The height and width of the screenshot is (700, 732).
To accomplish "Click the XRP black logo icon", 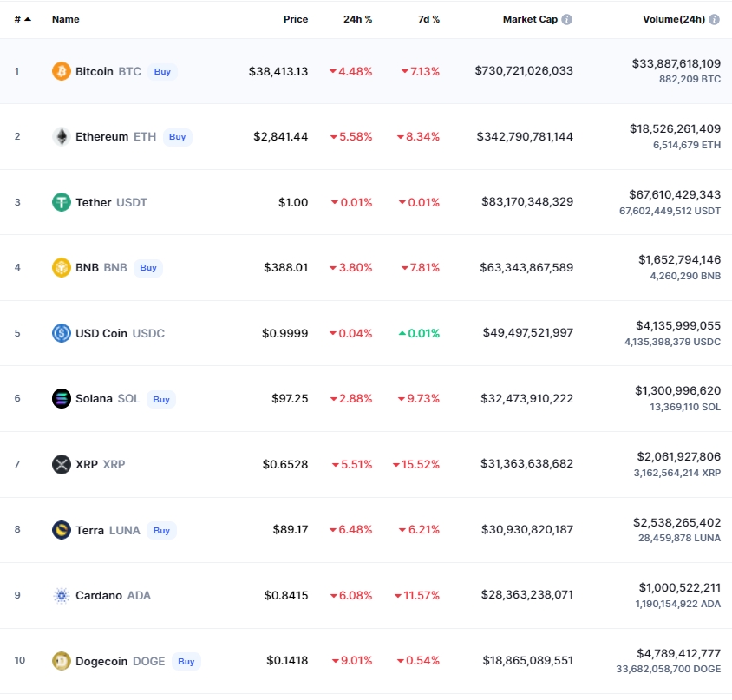I will (x=61, y=464).
